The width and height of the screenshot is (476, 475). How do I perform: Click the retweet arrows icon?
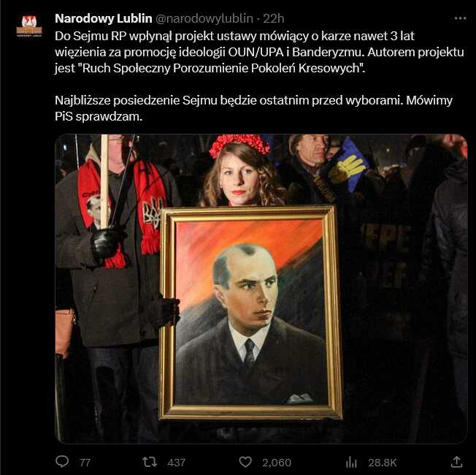coord(150,462)
